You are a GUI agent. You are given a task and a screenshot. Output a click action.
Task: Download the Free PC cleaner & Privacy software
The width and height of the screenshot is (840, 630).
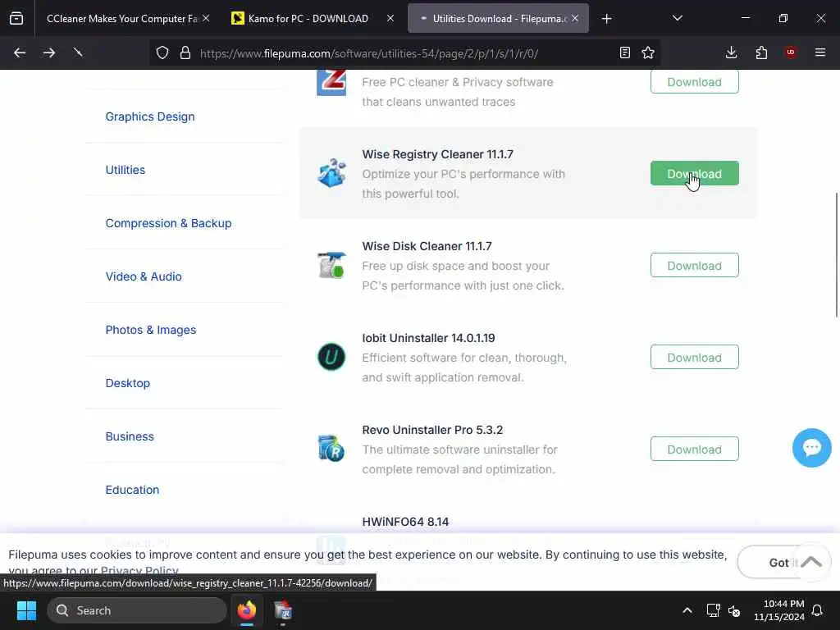[694, 82]
